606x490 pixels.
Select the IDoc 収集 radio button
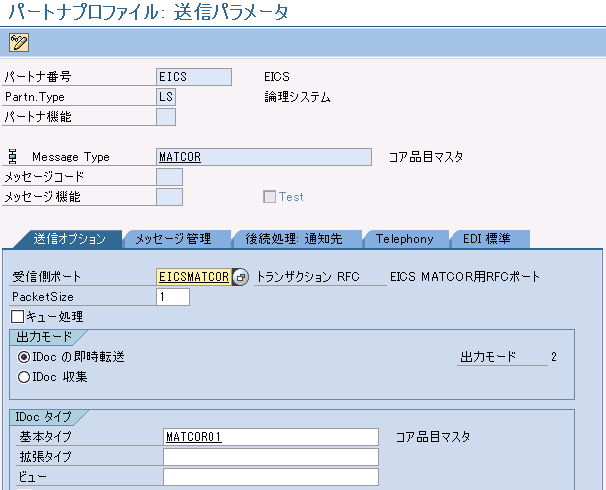click(24, 377)
